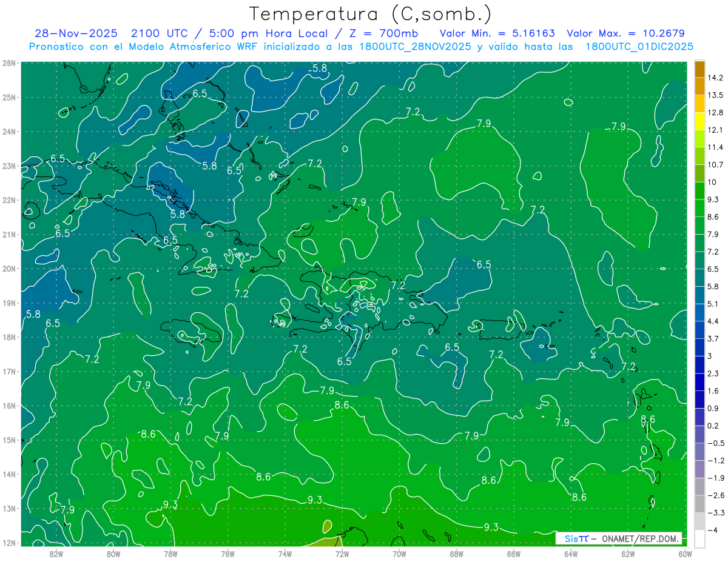Click the 14N latitude axis label
Screen dimensions: 728x562
8,474
